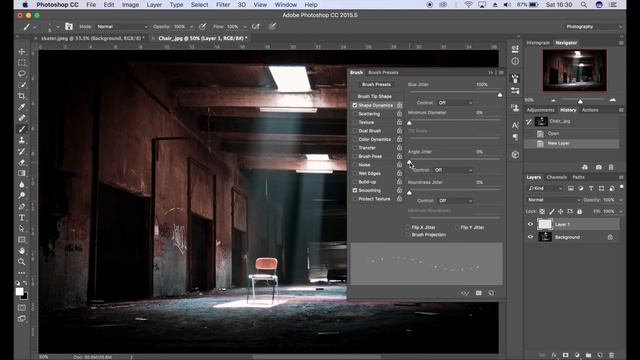Select the Pen tool
Viewport: 640px width, 360px height.
(22, 207)
